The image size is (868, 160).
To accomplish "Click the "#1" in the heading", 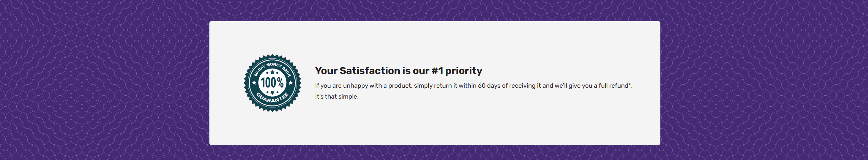I will (437, 71).
